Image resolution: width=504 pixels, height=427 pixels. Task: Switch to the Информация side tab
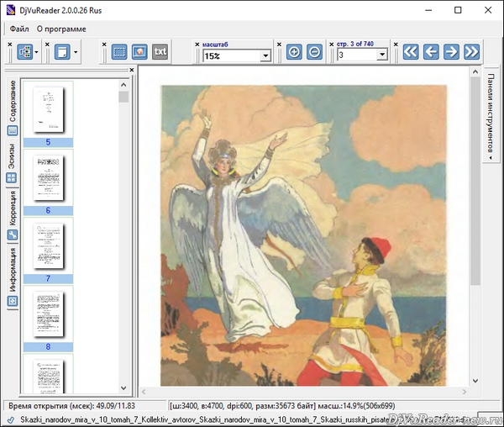click(13, 277)
